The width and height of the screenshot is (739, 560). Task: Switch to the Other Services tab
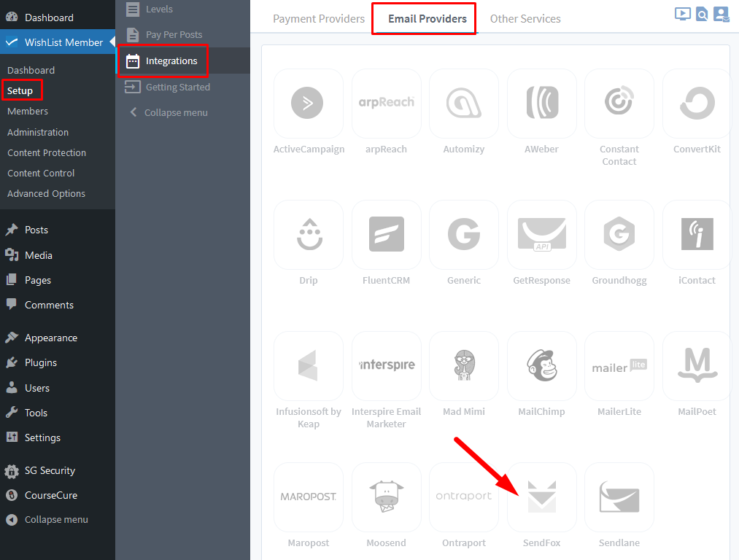tap(525, 19)
